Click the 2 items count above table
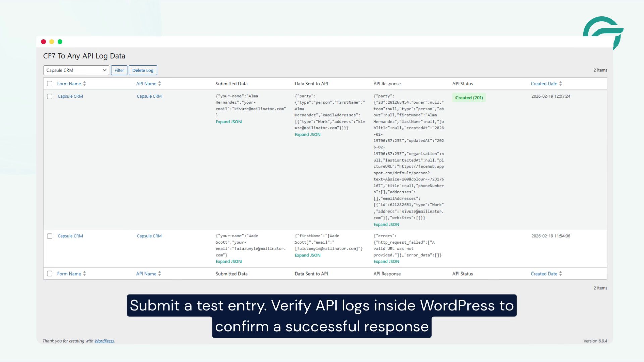This screenshot has height=362, width=644. (600, 70)
